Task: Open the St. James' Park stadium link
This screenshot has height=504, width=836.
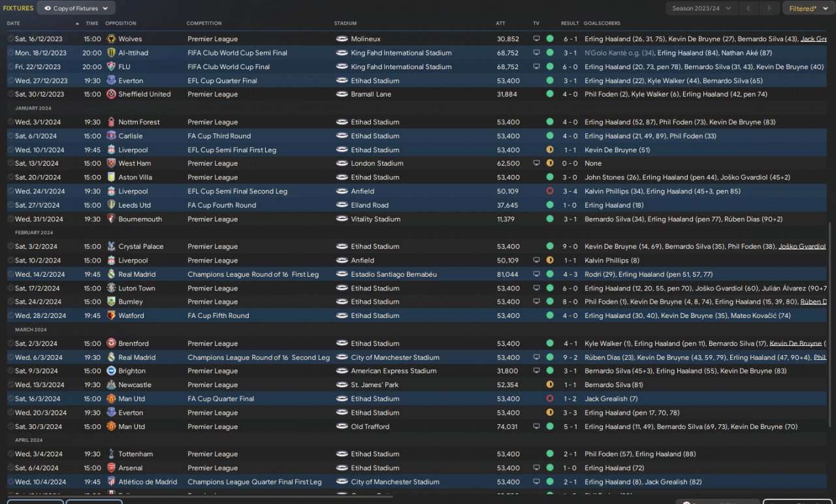Action: [x=375, y=385]
